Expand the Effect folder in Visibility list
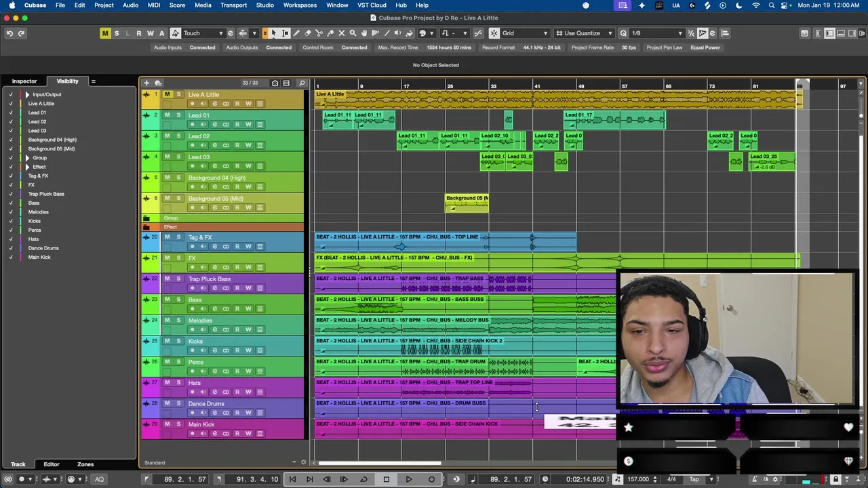Screen dimensions: 868x488 pyautogui.click(x=27, y=167)
